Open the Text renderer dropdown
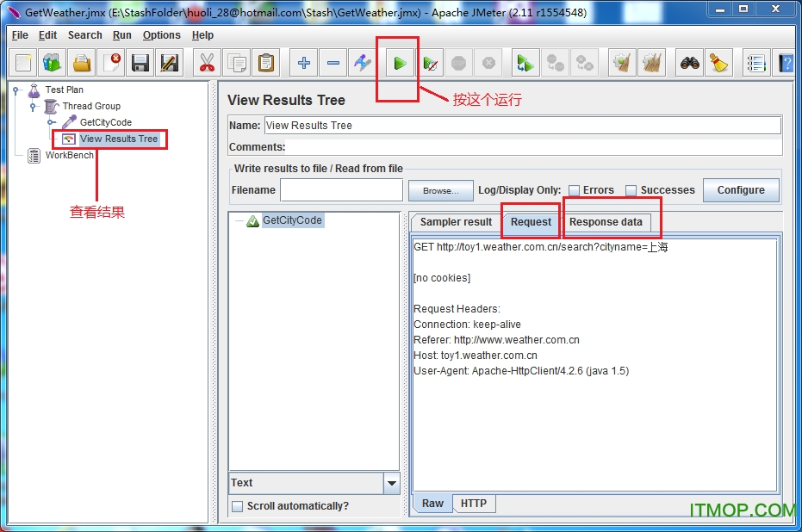802x532 pixels. pyautogui.click(x=392, y=483)
